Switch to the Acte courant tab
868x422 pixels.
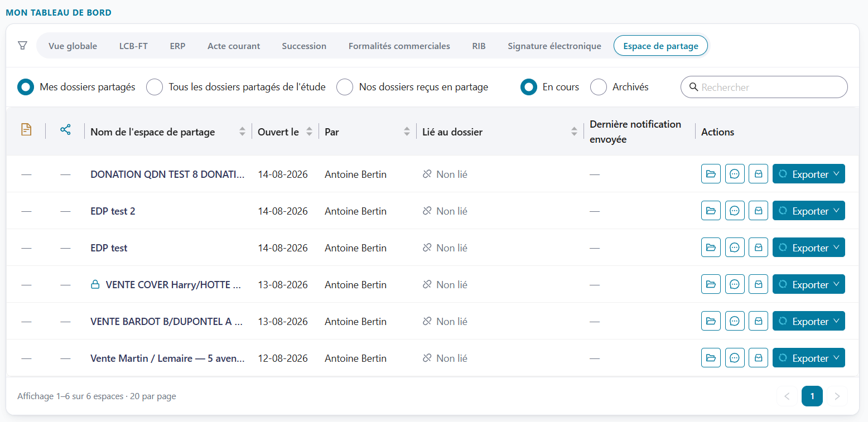point(234,46)
